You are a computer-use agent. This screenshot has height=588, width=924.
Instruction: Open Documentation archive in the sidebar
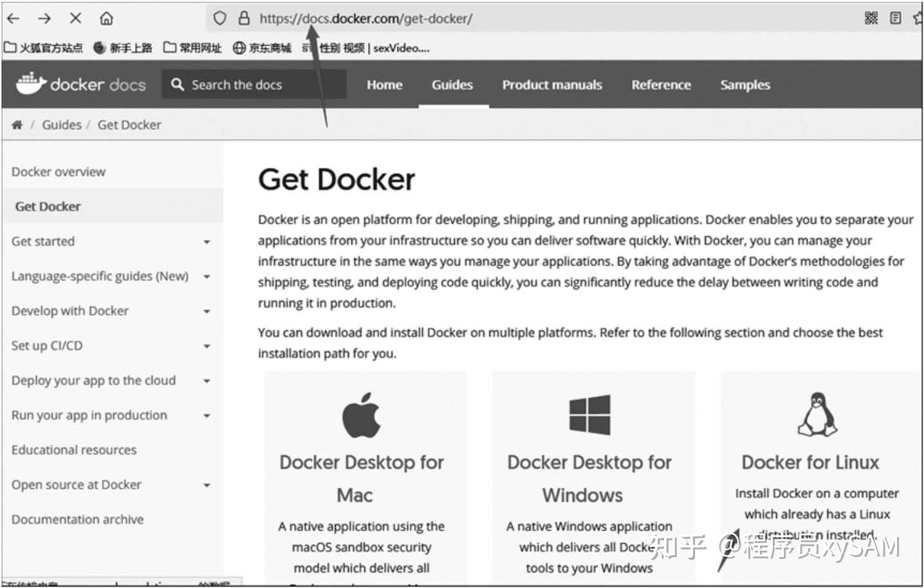77,519
